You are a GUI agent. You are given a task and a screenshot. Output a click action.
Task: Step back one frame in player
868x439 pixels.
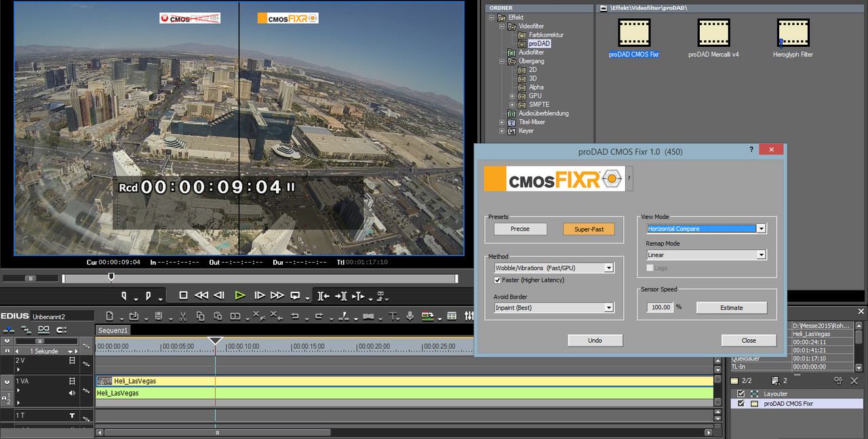pyautogui.click(x=219, y=296)
